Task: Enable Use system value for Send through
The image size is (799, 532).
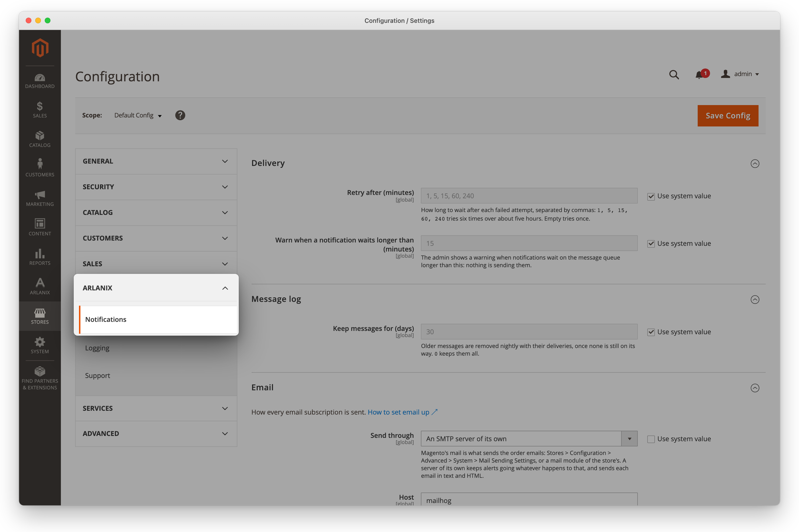Action: pos(651,439)
